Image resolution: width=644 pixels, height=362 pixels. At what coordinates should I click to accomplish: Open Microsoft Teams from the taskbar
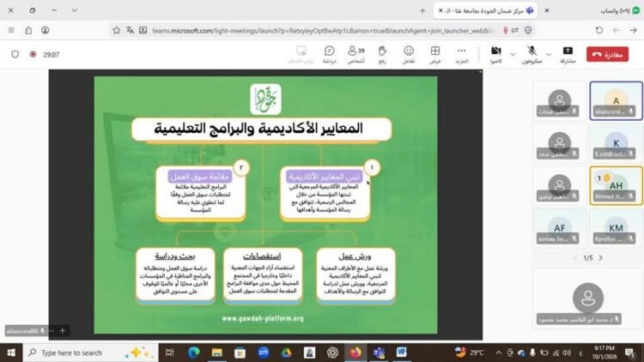click(379, 353)
